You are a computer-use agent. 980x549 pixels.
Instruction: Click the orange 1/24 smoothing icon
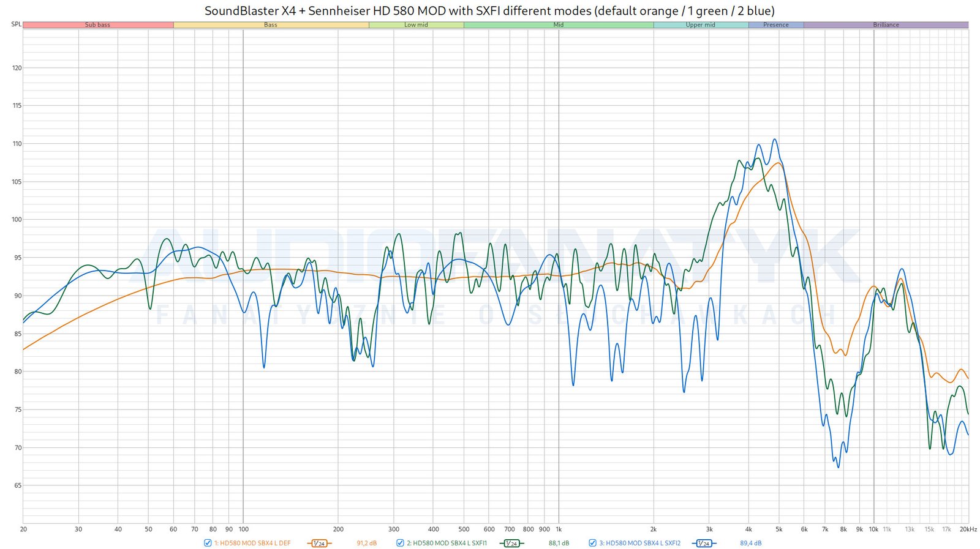[x=318, y=543]
